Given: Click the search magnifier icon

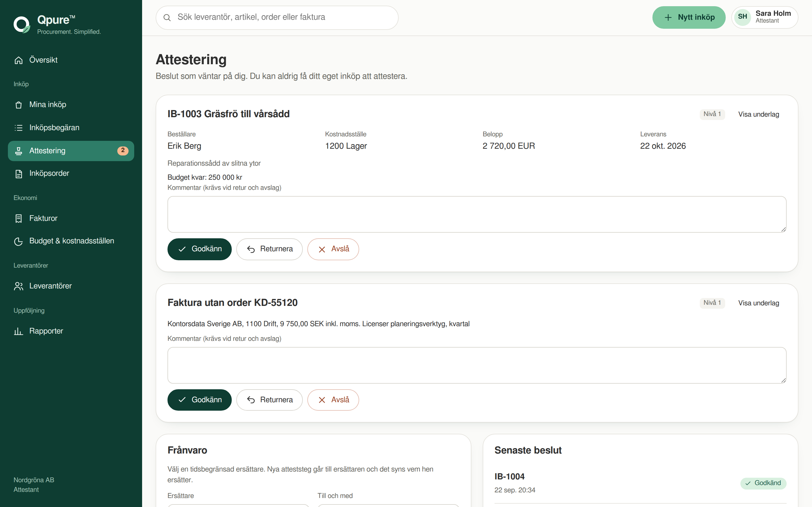Looking at the screenshot, I should 167,17.
